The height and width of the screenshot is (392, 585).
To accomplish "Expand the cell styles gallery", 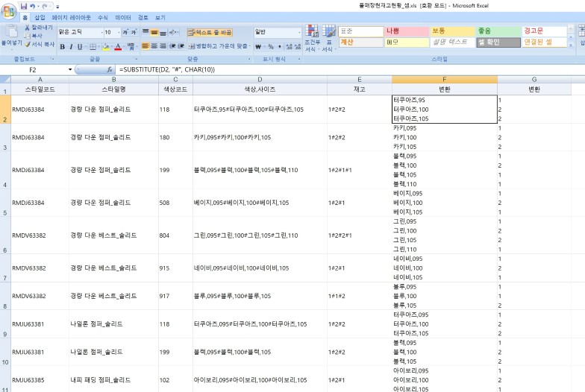I will point(571,45).
